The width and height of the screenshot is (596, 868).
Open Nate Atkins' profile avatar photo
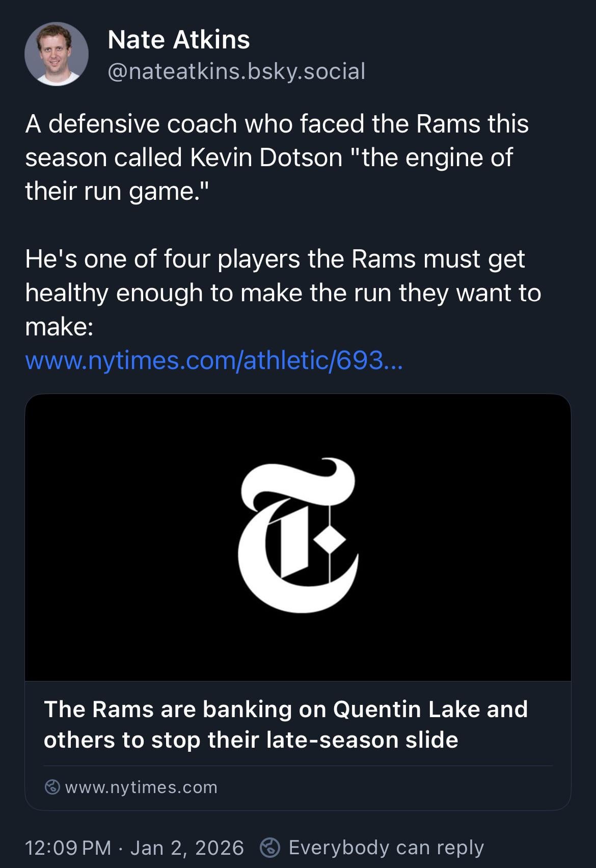click(56, 54)
